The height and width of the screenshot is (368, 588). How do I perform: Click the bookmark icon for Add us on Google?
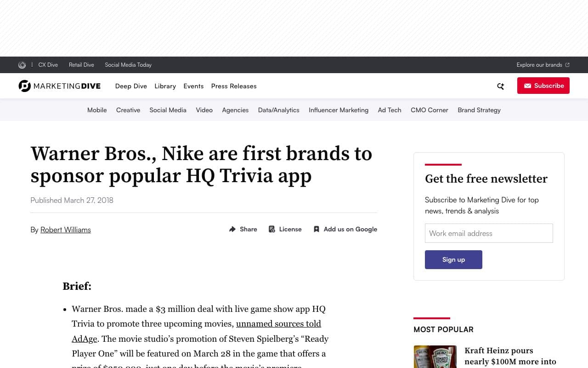[317, 229]
